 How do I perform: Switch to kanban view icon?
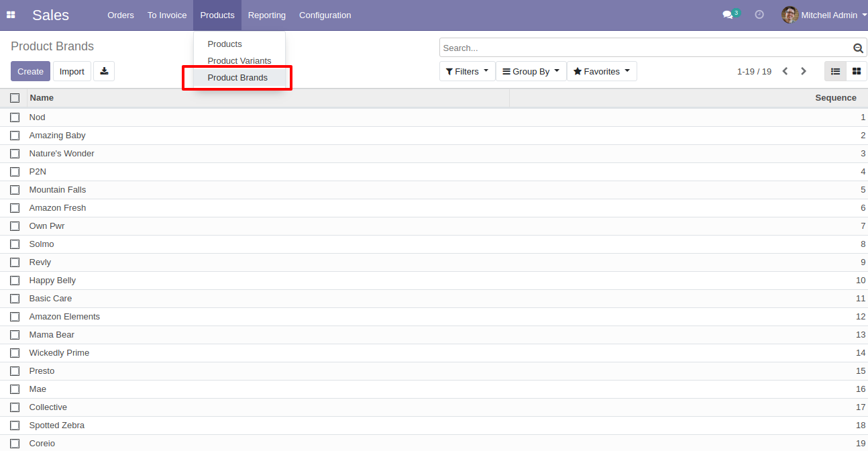coord(857,71)
